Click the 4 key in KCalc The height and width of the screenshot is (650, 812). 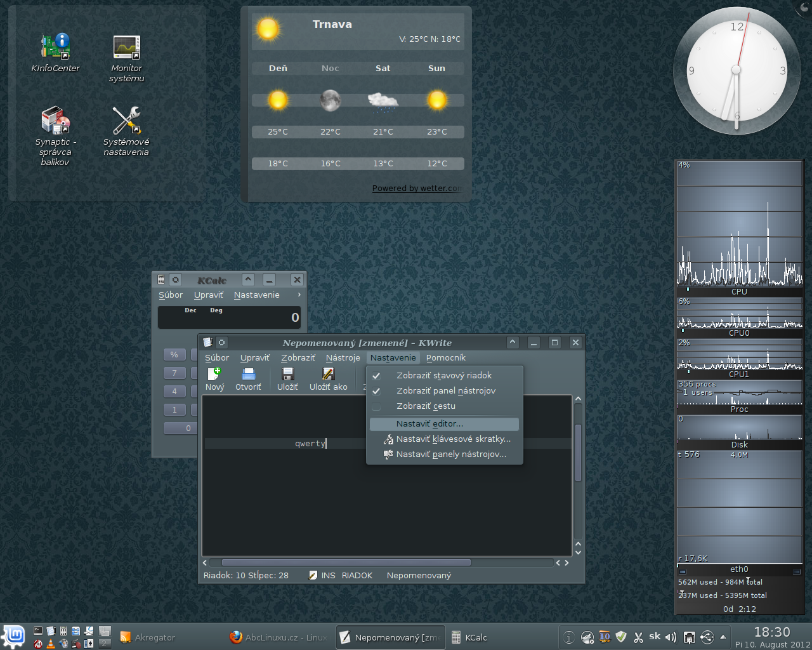coord(174,391)
